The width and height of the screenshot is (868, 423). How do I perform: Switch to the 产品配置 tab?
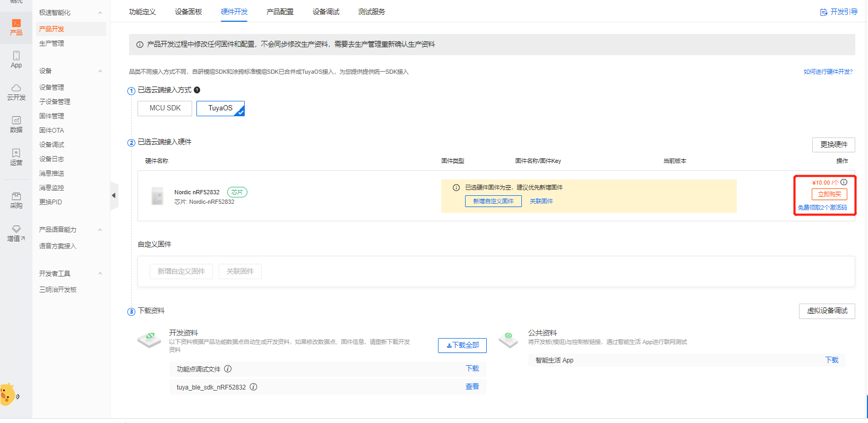point(280,12)
